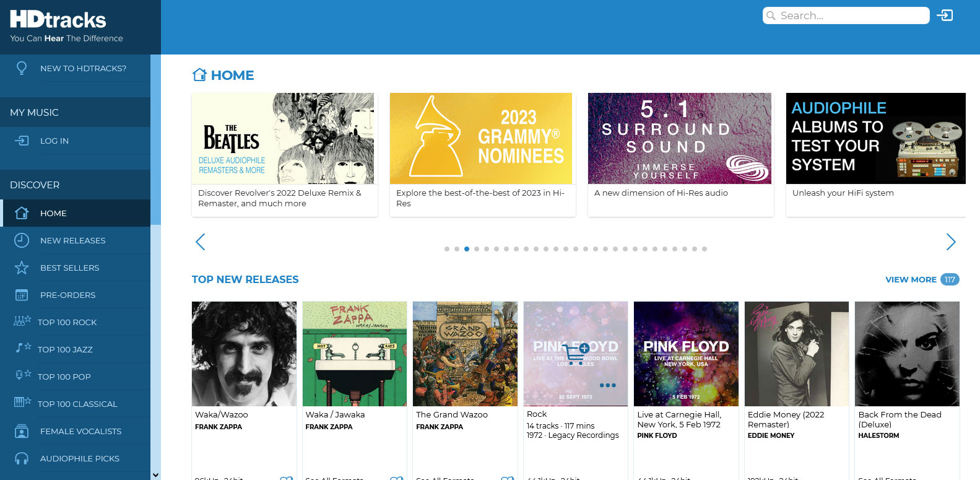Click the Female Vocalists sidebar icon
Screen dimensions: 980x480
22,431
